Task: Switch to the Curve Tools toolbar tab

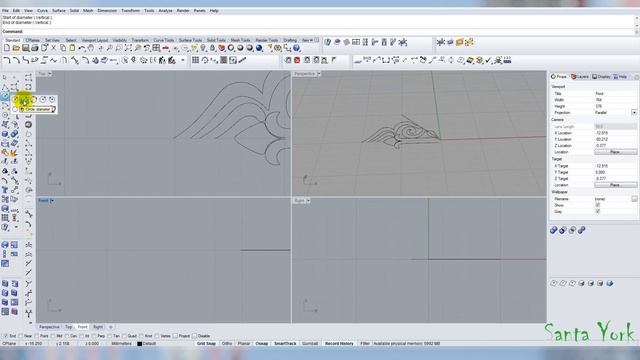Action: click(x=164, y=40)
